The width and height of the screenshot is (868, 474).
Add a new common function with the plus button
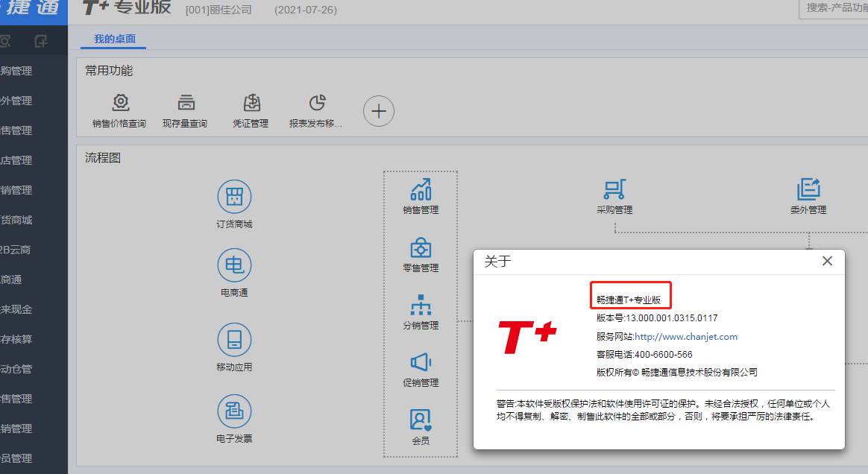pos(379,111)
